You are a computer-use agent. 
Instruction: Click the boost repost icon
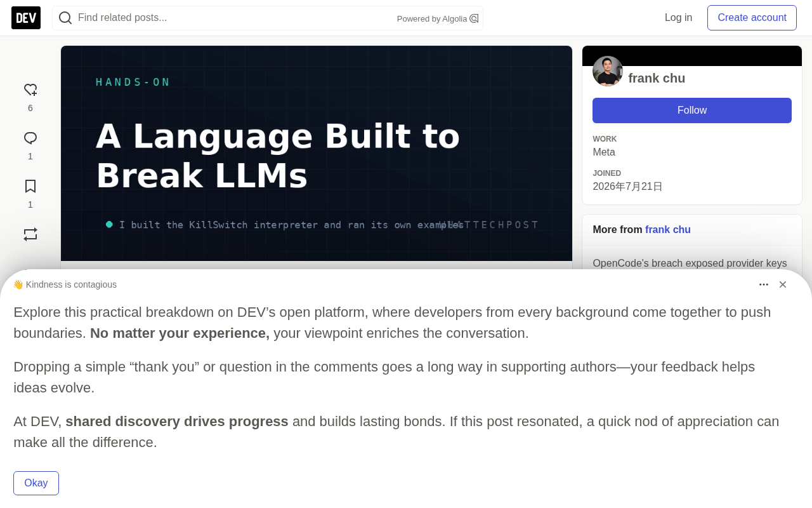coord(30,234)
